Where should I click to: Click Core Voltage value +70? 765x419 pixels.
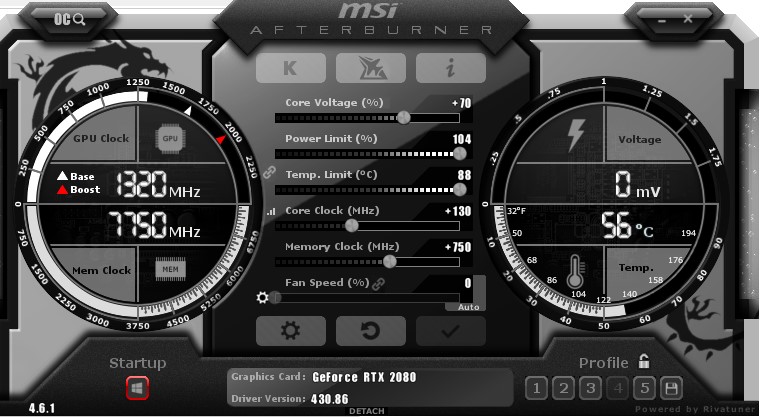pyautogui.click(x=461, y=103)
